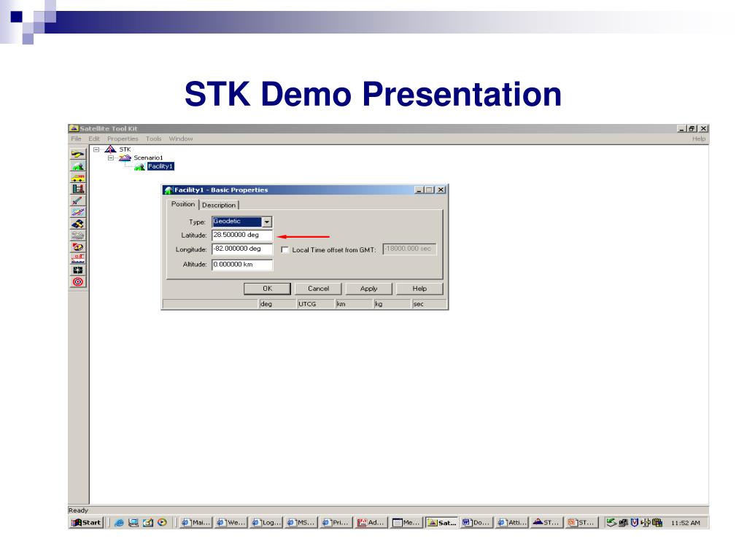Click the facility tool in the STK toolbar
This screenshot has height=560, width=747.
pyautogui.click(x=78, y=166)
